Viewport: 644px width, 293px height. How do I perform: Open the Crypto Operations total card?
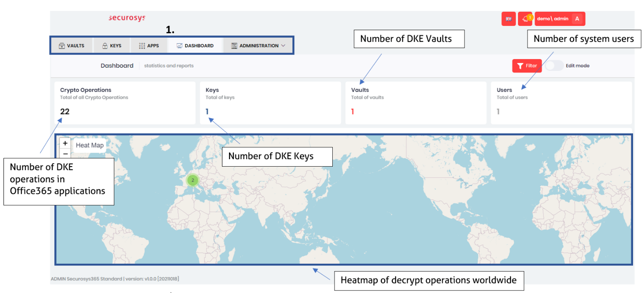point(125,103)
